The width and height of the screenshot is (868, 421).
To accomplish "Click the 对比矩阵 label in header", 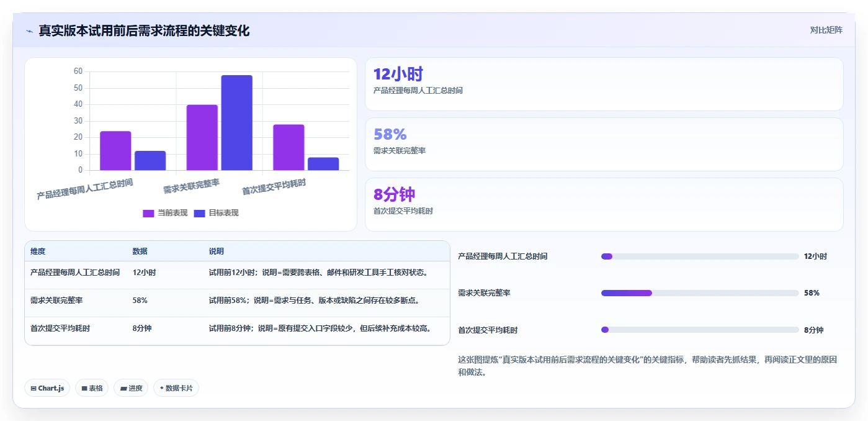I will coord(826,30).
